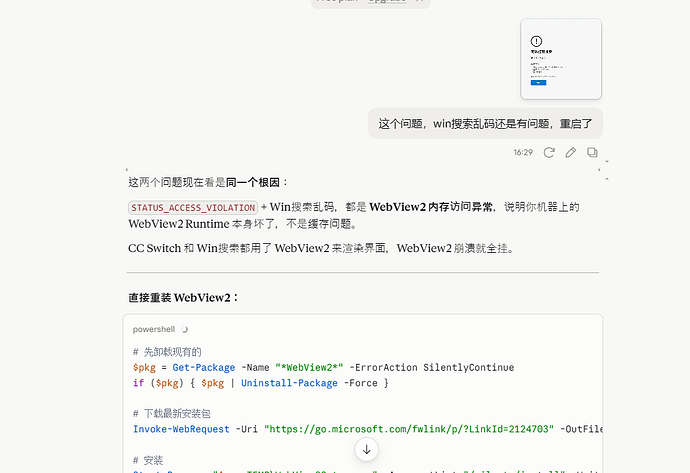The image size is (690, 473).
Task: Edit the user message with pencil icon
Action: click(571, 152)
